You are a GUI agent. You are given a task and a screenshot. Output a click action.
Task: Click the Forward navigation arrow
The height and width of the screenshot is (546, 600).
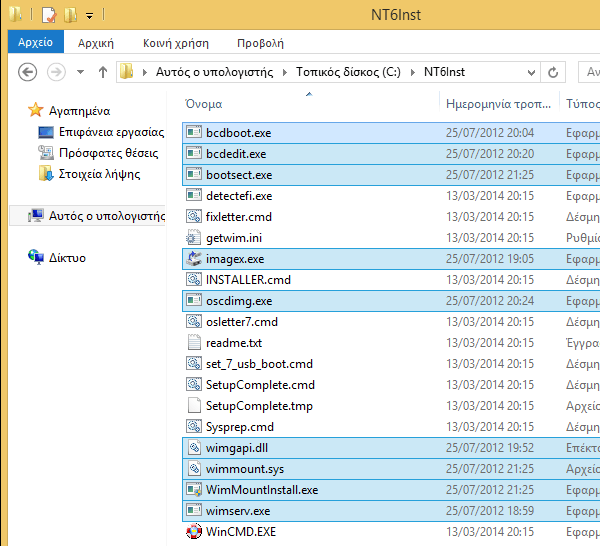pyautogui.click(x=56, y=72)
